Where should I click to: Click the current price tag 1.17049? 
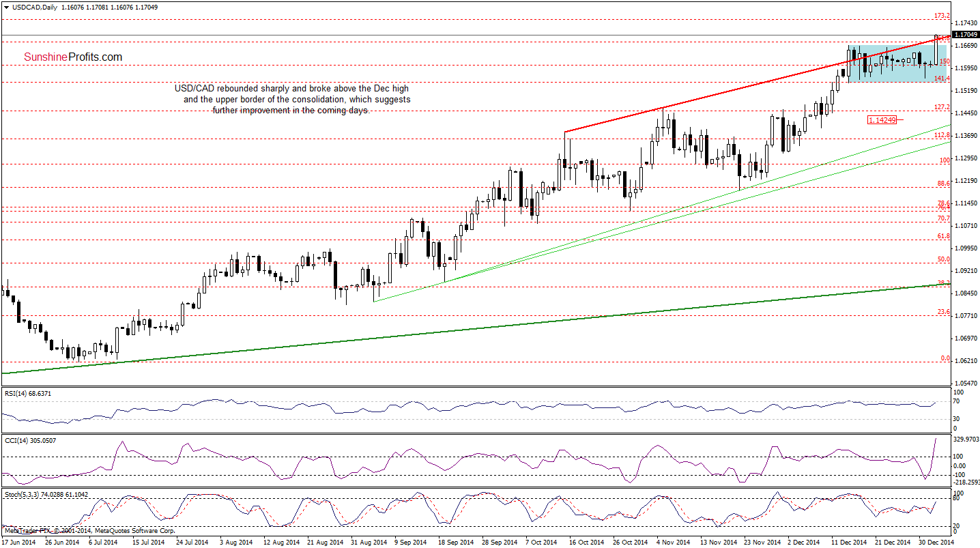966,34
